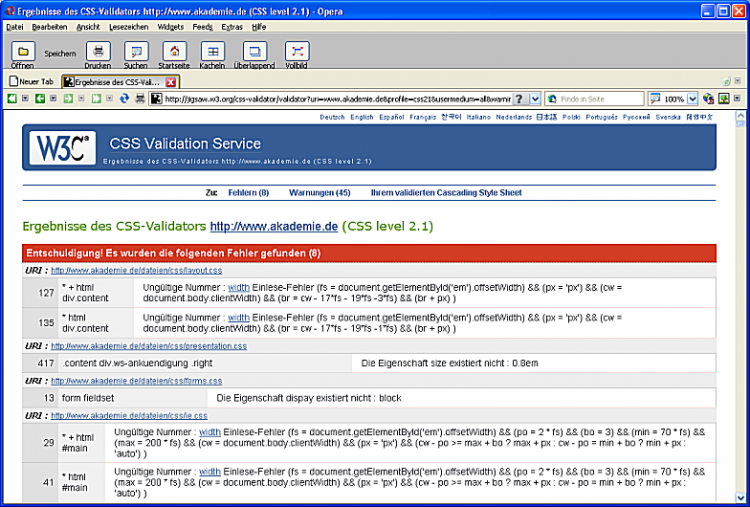Image resolution: width=750 pixels, height=507 pixels.
Task: Tile windows with Kacheln icon
Action: coord(212,51)
